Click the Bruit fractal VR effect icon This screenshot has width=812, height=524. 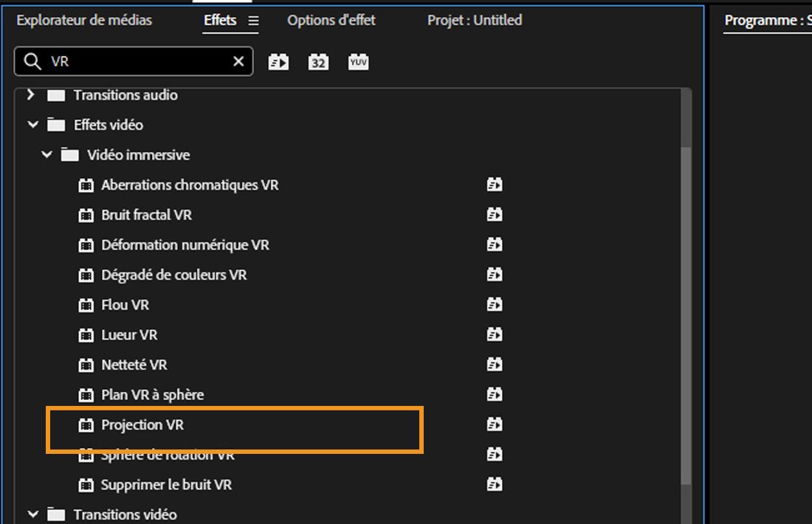[86, 216]
